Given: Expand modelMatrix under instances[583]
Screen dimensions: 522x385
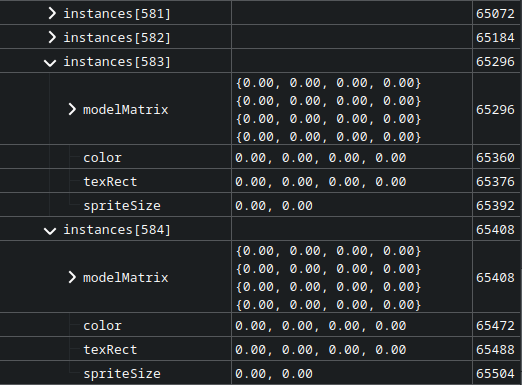Looking at the screenshot, I should click(x=72, y=109).
